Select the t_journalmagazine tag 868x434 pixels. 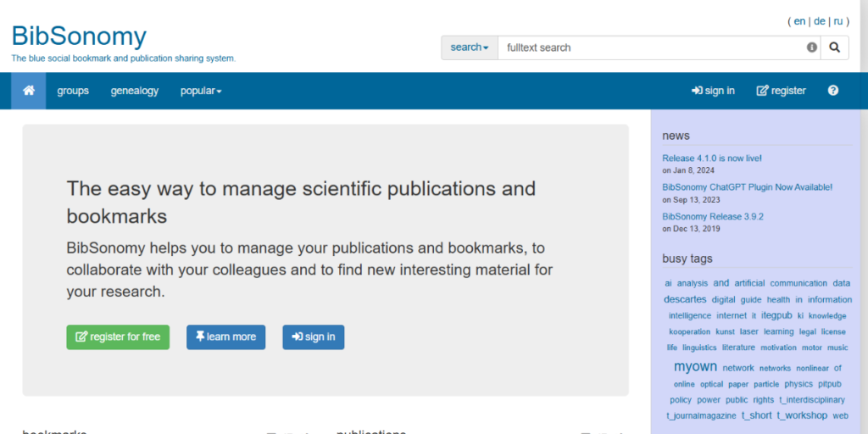click(x=701, y=415)
